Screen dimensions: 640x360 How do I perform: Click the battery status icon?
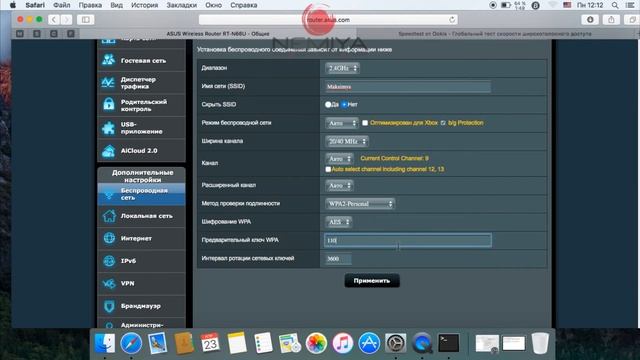point(506,5)
